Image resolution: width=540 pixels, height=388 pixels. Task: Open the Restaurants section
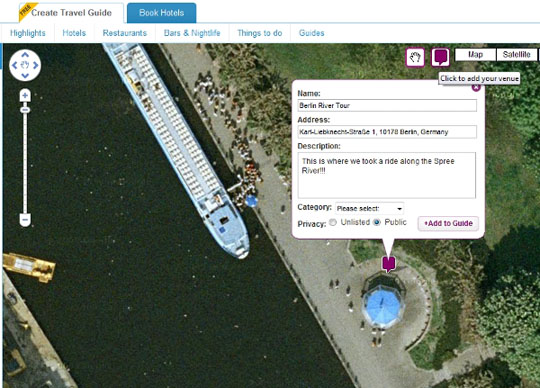coord(125,33)
